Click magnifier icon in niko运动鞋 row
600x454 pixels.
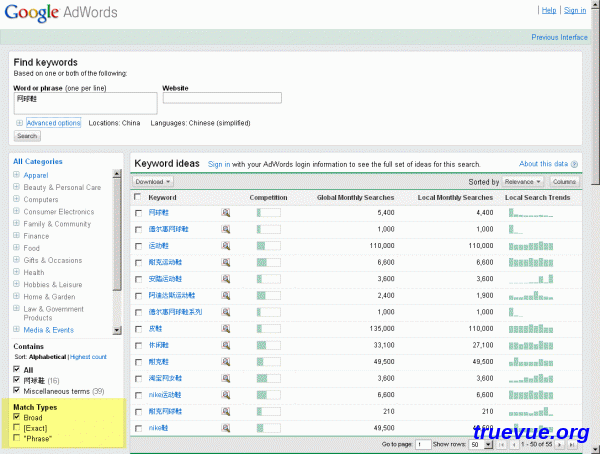point(226,395)
